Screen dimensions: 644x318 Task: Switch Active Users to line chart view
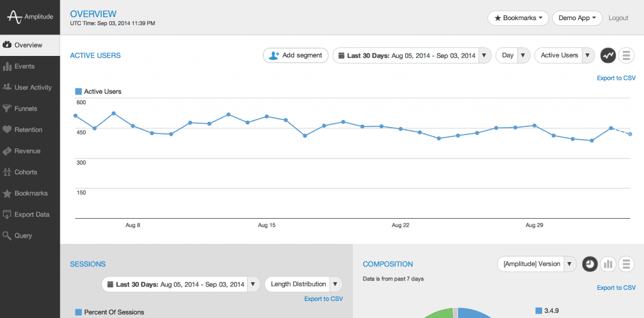(608, 55)
